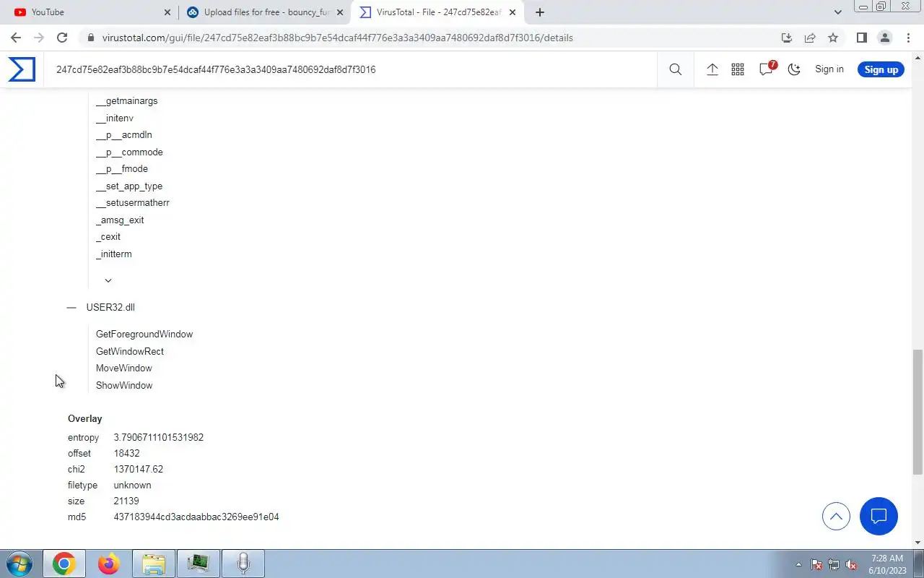Screen dimensions: 924x578
Task: Select the ShowWindow entry
Action: coord(124,386)
